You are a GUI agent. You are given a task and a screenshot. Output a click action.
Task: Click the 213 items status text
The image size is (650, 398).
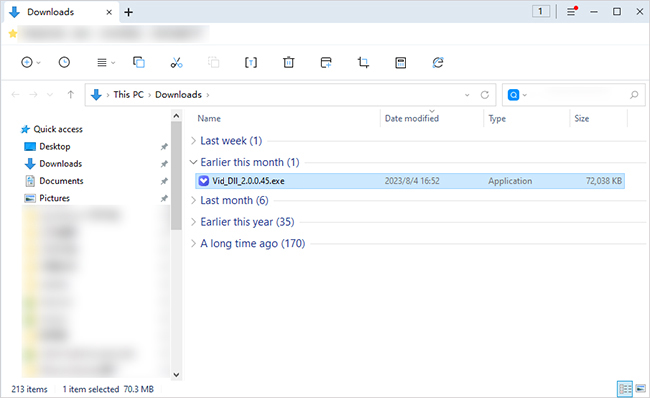(x=29, y=389)
